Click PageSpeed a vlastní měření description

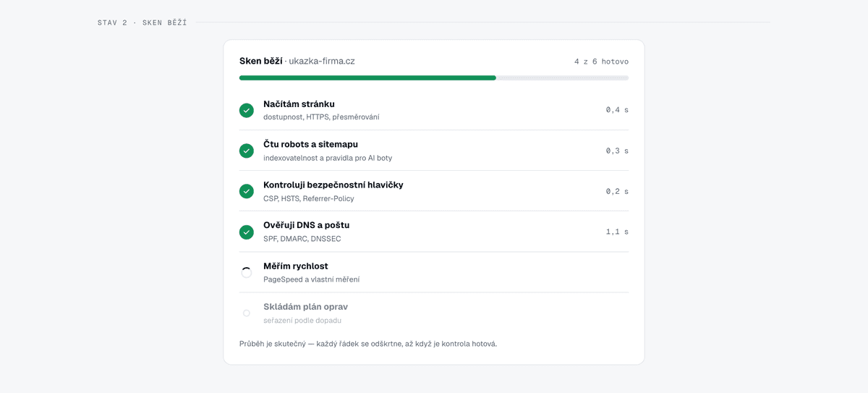(311, 279)
